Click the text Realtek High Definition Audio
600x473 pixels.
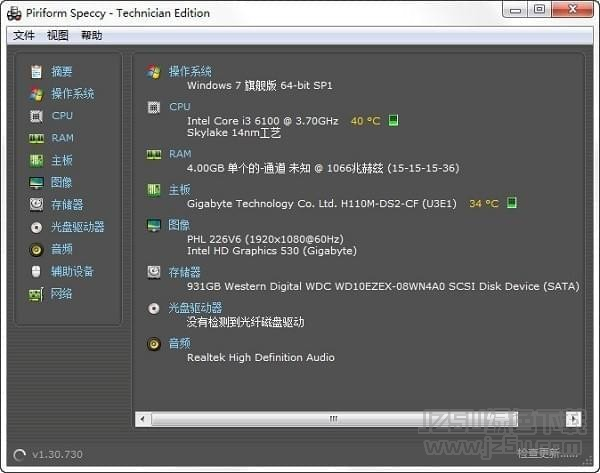click(x=261, y=357)
